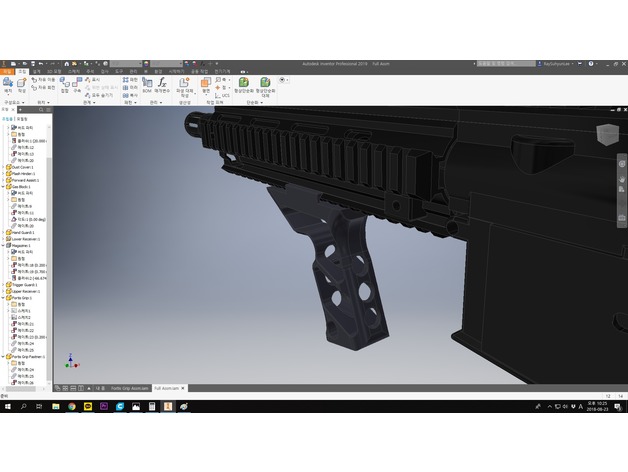Switch to the 3D 모형 ribbon tab
Image resolution: width=628 pixels, height=472 pixels.
(x=54, y=71)
